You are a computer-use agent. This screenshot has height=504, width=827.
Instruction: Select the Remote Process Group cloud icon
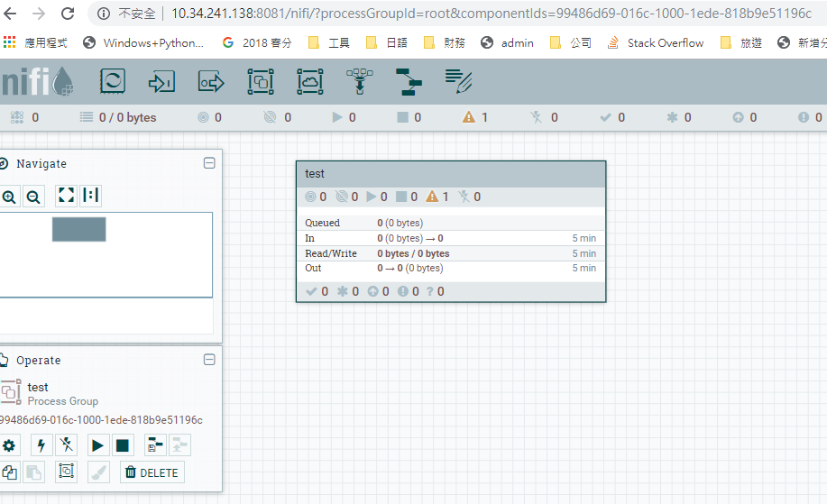point(310,82)
